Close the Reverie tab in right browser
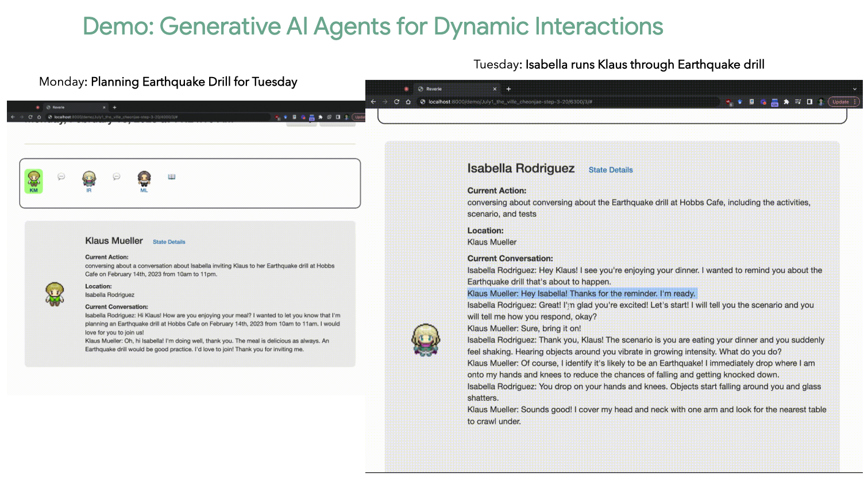 pyautogui.click(x=495, y=89)
